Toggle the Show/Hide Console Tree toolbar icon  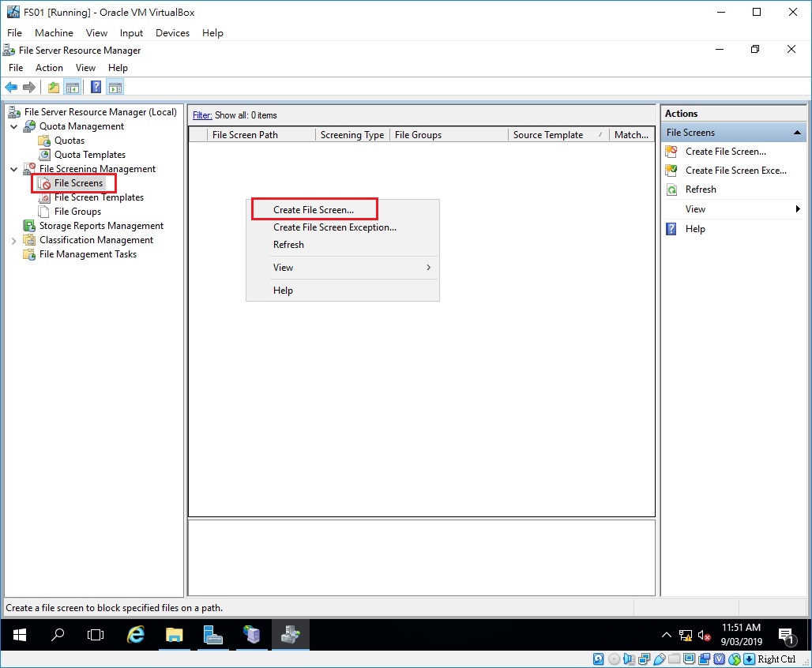[x=72, y=87]
